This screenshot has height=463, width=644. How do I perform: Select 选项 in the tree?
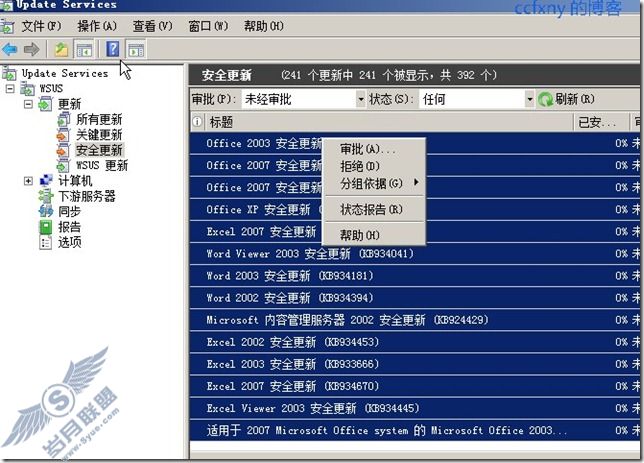(x=69, y=242)
